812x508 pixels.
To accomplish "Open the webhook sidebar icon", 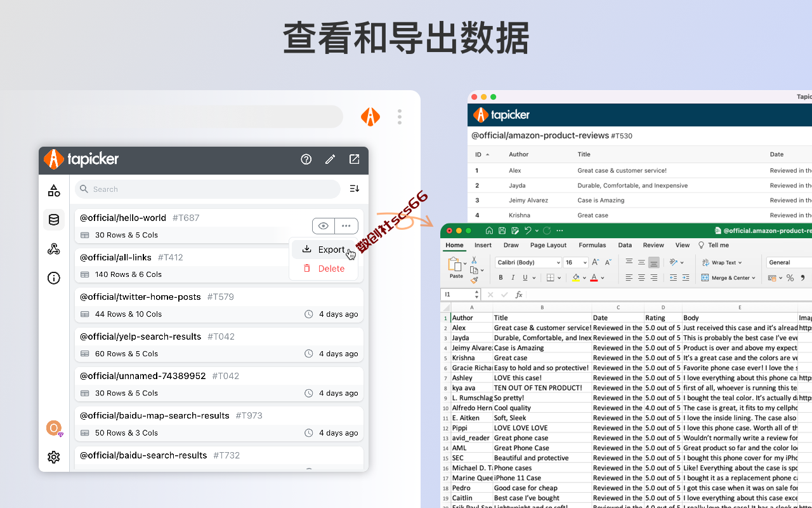I will pyautogui.click(x=54, y=249).
